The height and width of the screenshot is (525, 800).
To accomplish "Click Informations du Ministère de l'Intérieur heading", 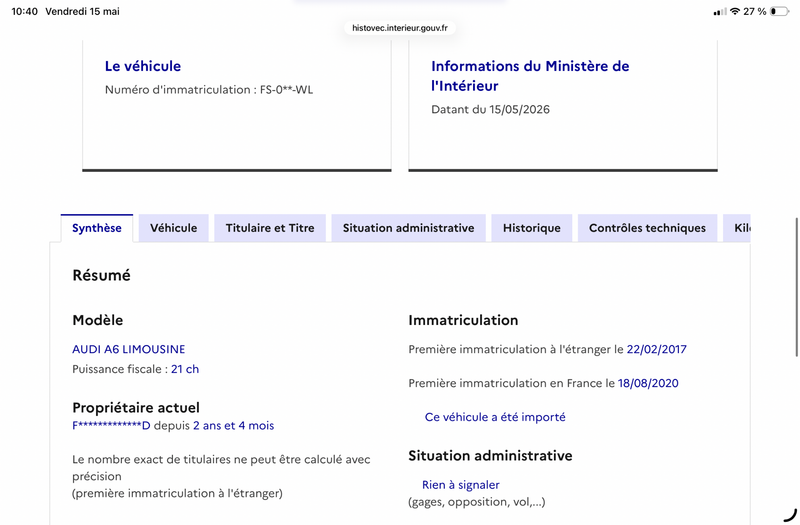I will [530, 76].
